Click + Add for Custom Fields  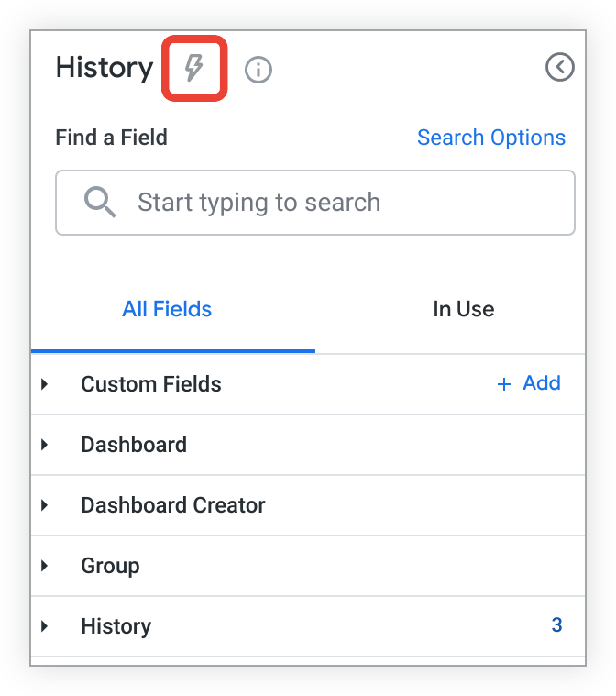click(x=529, y=383)
